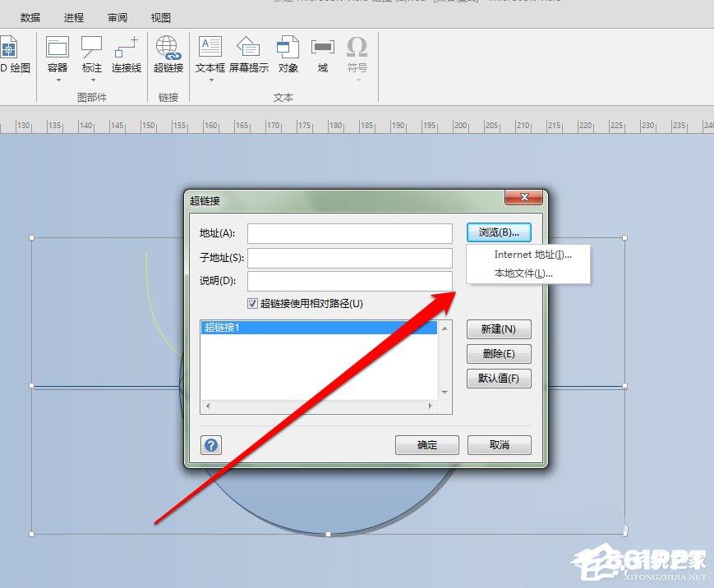The height and width of the screenshot is (588, 714).
Task: Confirm with the 确定 button
Action: (427, 444)
